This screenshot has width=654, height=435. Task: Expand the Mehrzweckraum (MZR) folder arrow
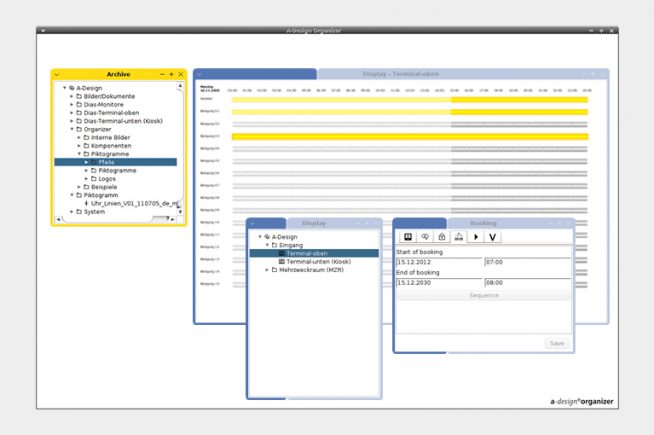tap(267, 270)
